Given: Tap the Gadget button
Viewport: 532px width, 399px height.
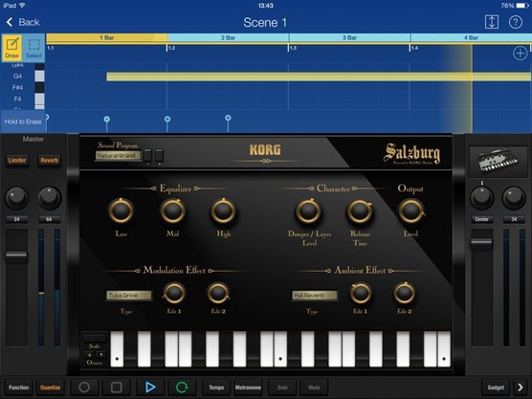Looking at the screenshot, I should point(496,388).
